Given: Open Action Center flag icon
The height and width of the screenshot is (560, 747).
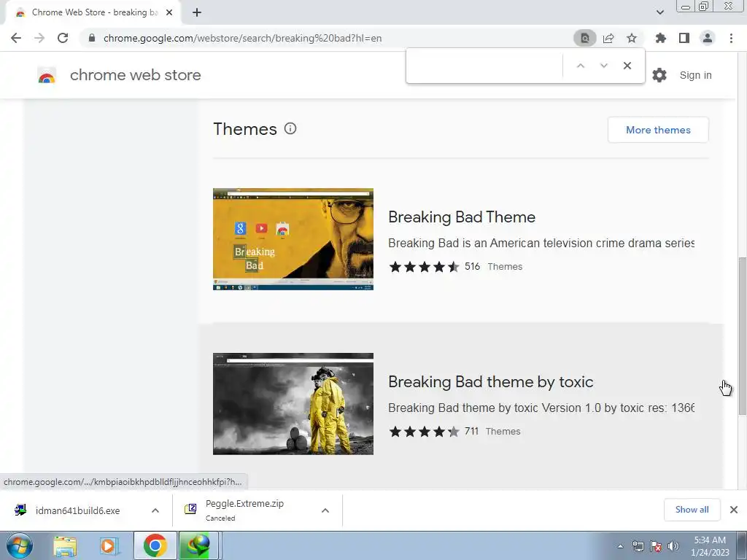Looking at the screenshot, I should [x=656, y=546].
